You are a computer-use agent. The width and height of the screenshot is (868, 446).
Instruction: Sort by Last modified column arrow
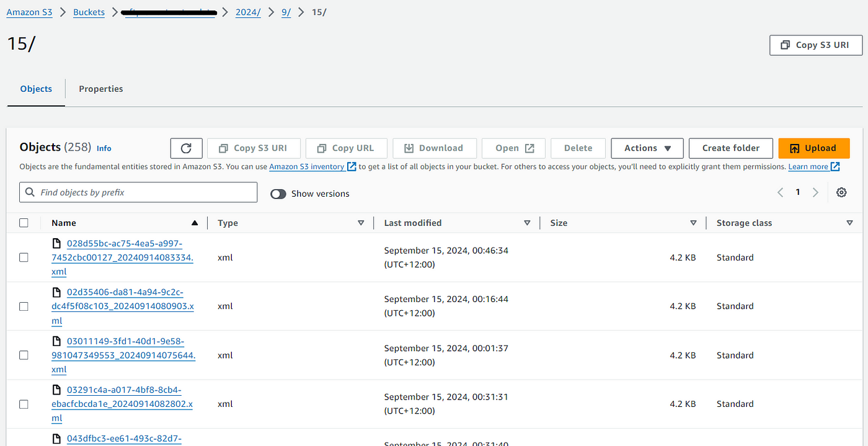tap(527, 223)
